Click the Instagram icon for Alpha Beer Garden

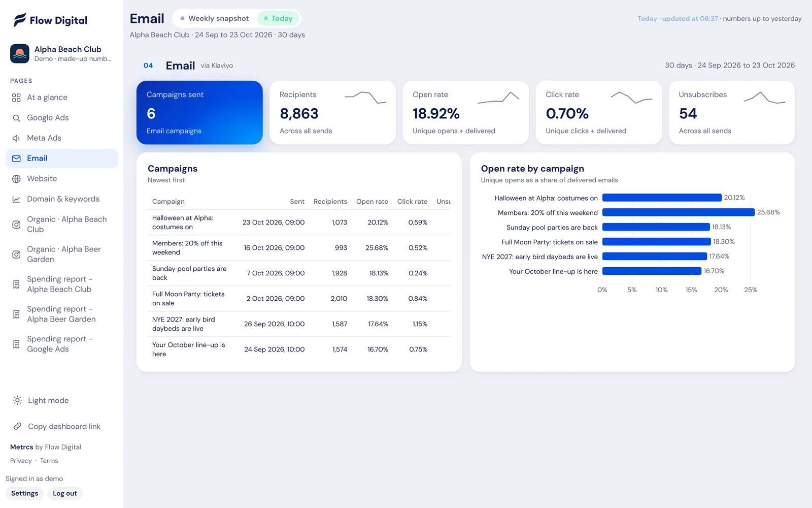pyautogui.click(x=16, y=255)
